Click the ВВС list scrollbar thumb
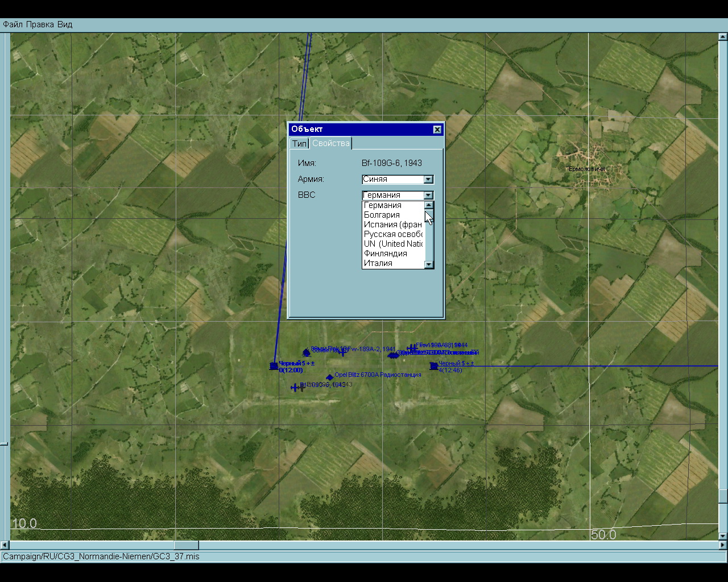This screenshot has width=728, height=582. point(429,217)
